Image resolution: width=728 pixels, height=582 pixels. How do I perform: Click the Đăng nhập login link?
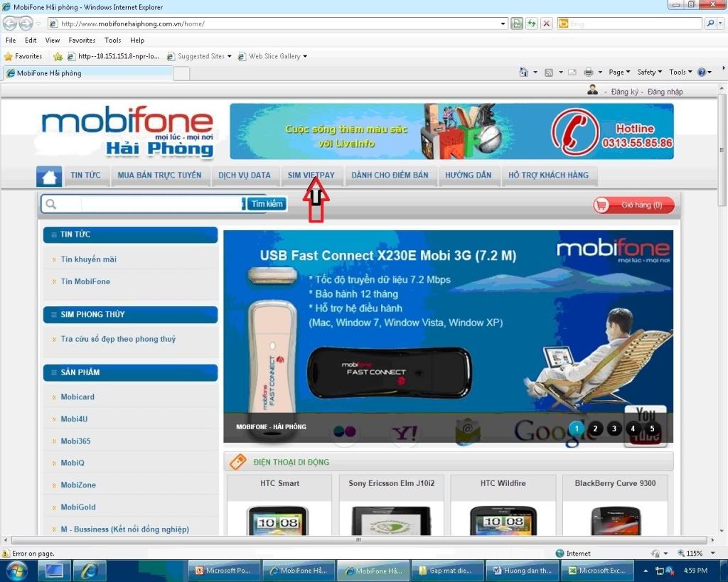pos(665,92)
